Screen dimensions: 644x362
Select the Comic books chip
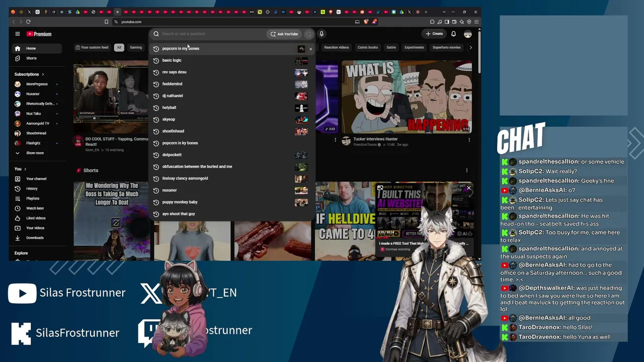tap(367, 48)
